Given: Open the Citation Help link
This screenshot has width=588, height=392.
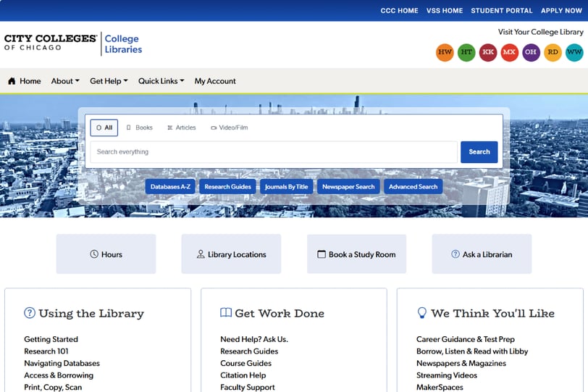Looking at the screenshot, I should (x=243, y=375).
